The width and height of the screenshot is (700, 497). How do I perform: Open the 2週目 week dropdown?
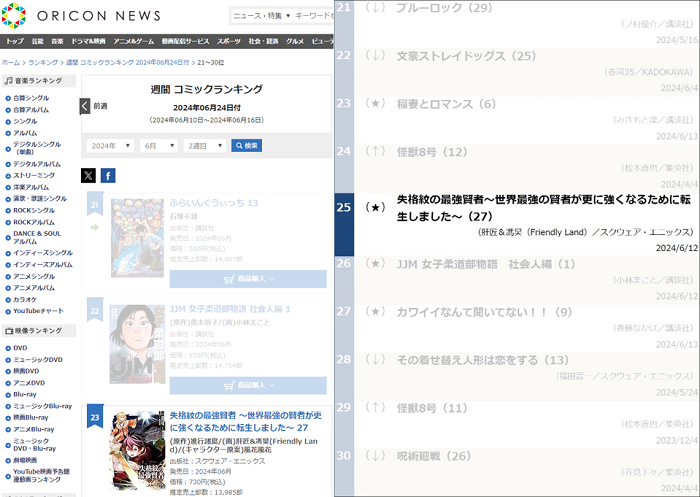point(204,146)
